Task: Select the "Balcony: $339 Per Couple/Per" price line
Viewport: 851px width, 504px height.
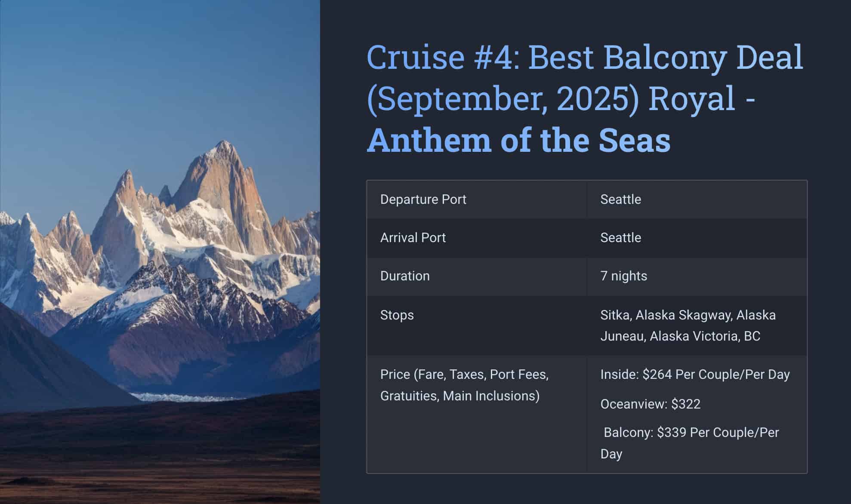Action: [691, 433]
